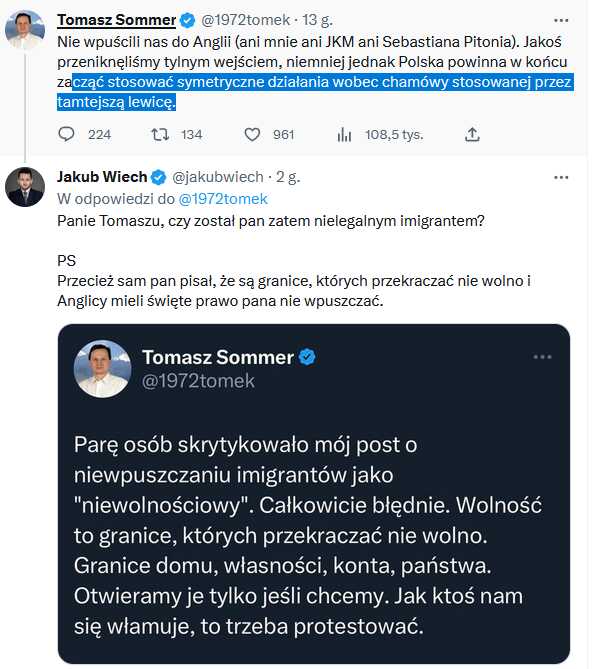Image resolution: width=597 pixels, height=669 pixels.
Task: Open the 2 g. timestamp on reply
Action: point(288,177)
